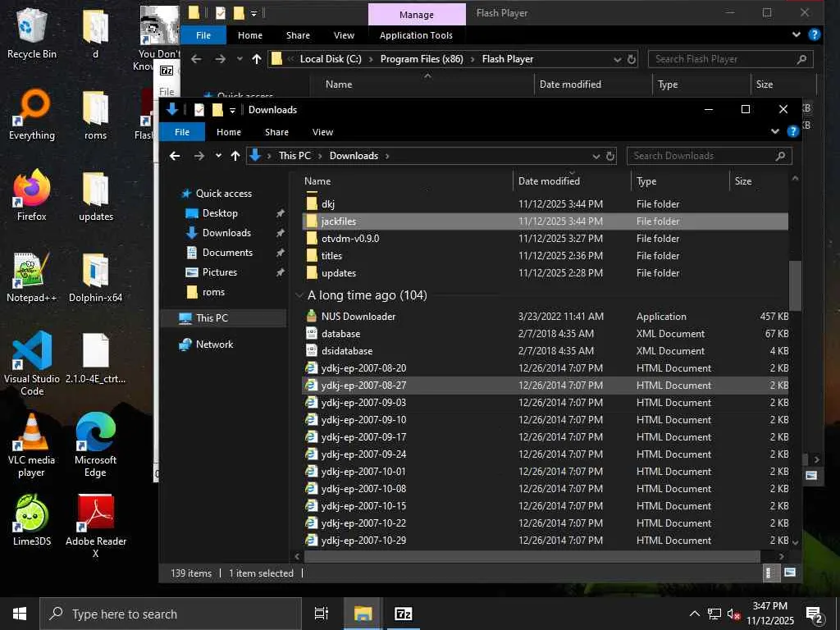This screenshot has height=630, width=840.
Task: Click Start button on taskbar
Action: (x=20, y=614)
